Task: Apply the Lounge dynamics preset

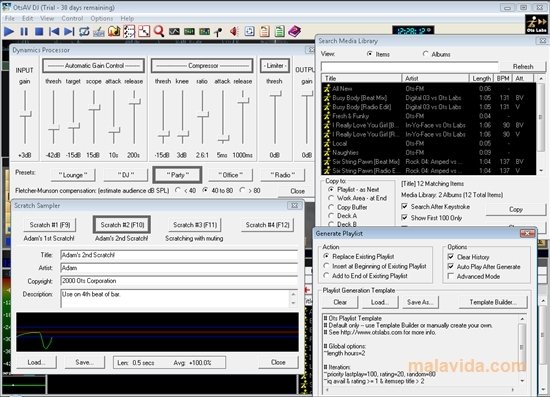Action: [x=73, y=175]
